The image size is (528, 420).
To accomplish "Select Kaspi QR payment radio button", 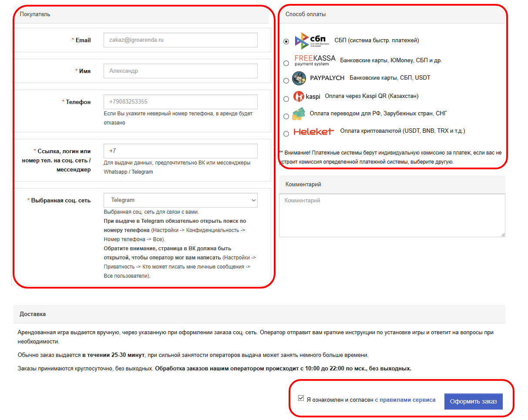I will tap(286, 99).
